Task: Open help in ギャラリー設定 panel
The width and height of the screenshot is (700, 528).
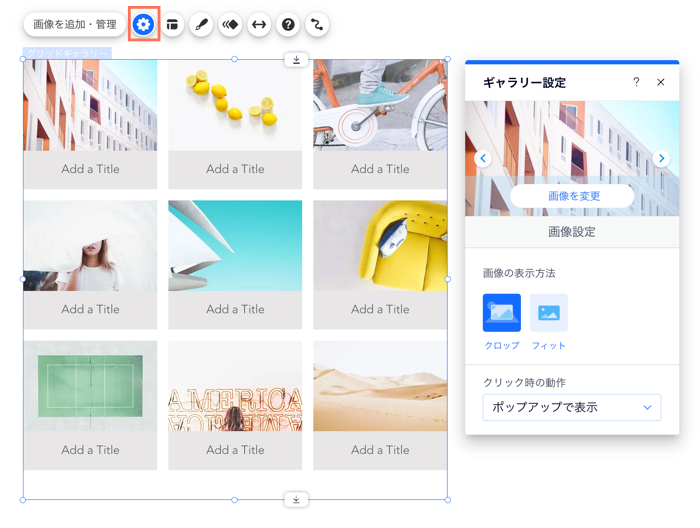Action: pyautogui.click(x=636, y=82)
